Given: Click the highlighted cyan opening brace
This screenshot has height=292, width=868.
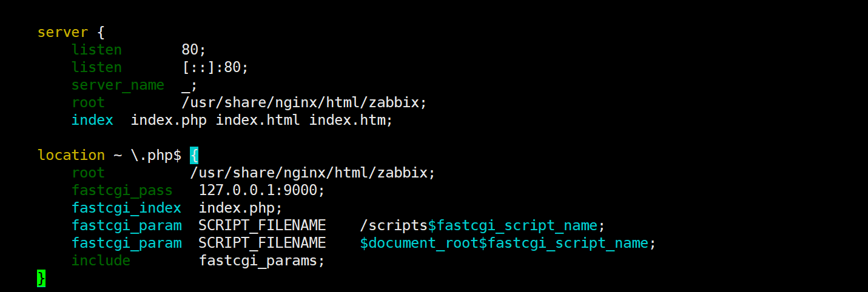Looking at the screenshot, I should pyautogui.click(x=194, y=155).
